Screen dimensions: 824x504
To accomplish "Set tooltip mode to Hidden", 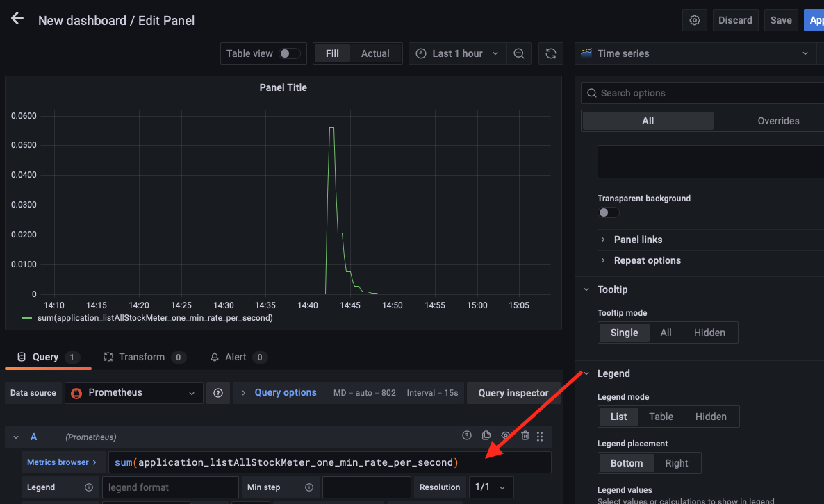I will 709,333.
